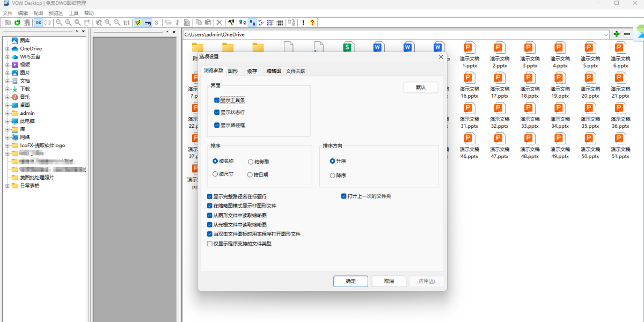Uncheck the 显示工具条 checkbox
This screenshot has width=644, height=322.
pyautogui.click(x=217, y=100)
